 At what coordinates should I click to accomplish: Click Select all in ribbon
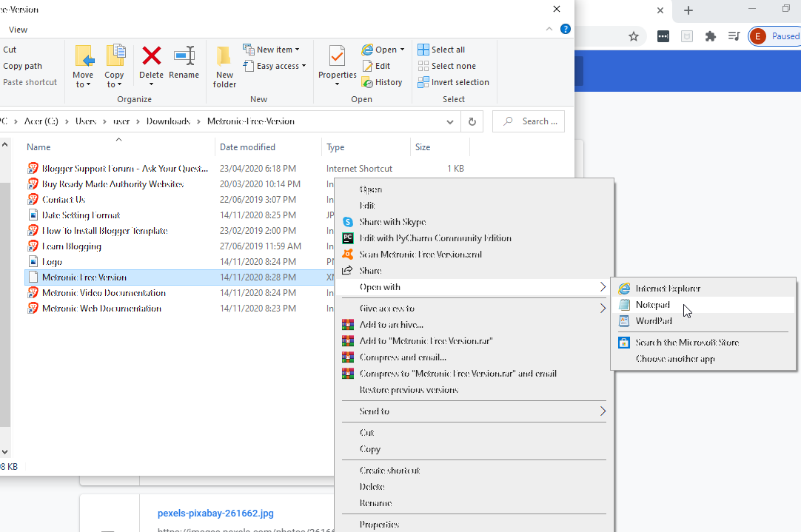tap(441, 50)
